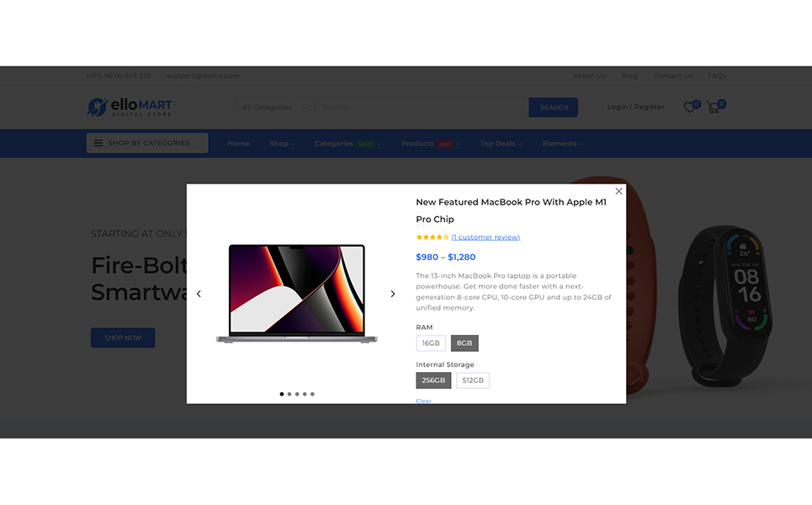Close the product quick view popup
This screenshot has width=812, height=505.
tap(618, 191)
